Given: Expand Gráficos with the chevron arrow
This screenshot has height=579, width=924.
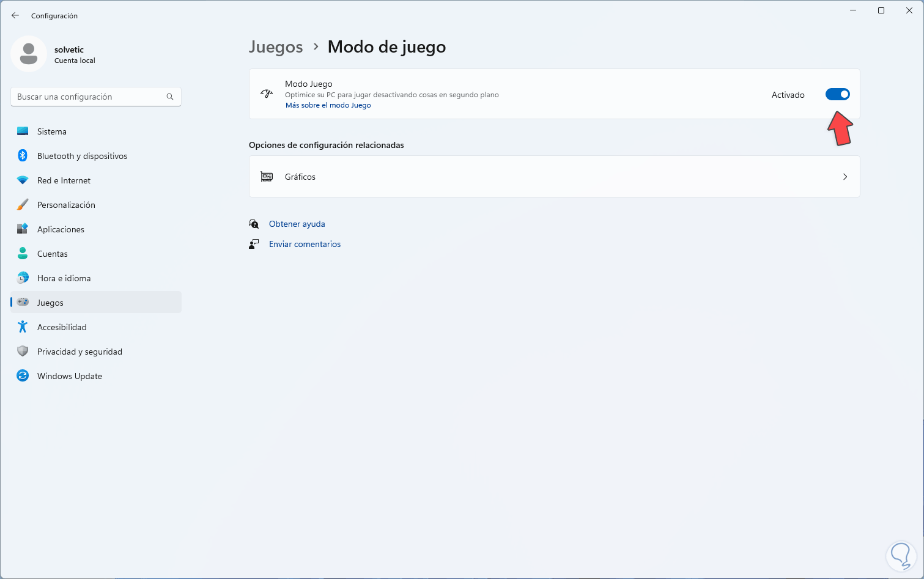Looking at the screenshot, I should pyautogui.click(x=845, y=177).
